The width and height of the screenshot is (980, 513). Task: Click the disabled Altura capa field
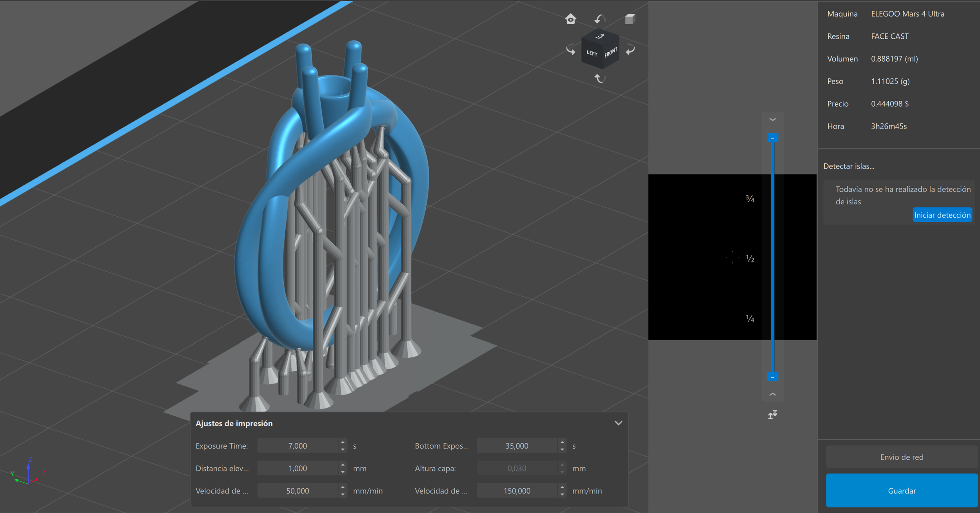click(x=517, y=468)
